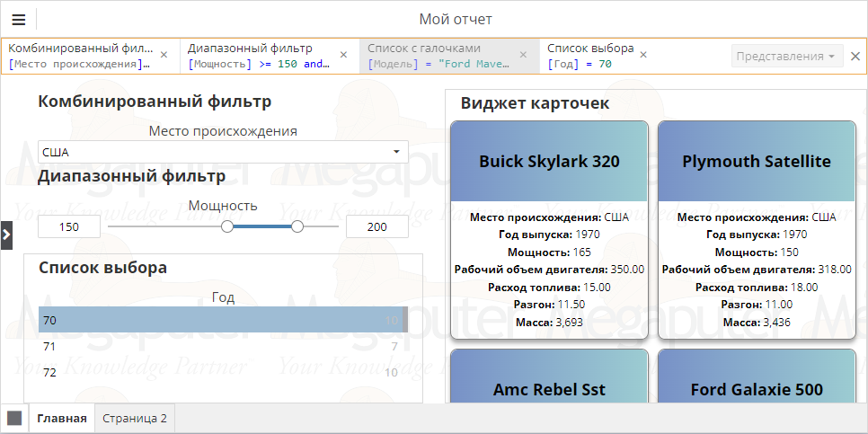Click the square icon beside Главная tab
This screenshot has width=868, height=434.
(14, 418)
